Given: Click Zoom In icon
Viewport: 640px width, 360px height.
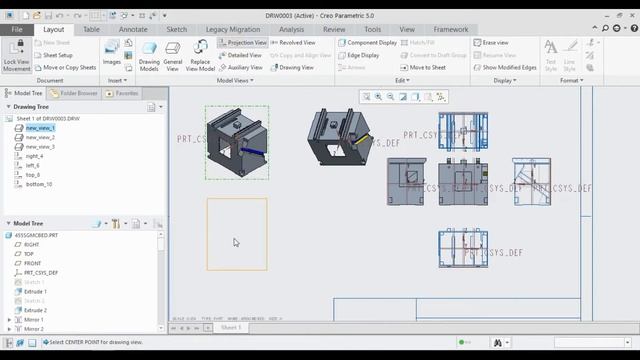Looking at the screenshot, I should point(378,97).
